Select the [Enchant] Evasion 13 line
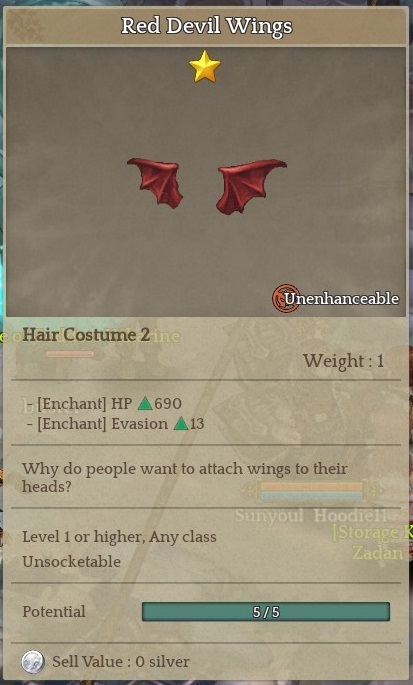Image resolution: width=413 pixels, height=685 pixels. click(x=115, y=424)
